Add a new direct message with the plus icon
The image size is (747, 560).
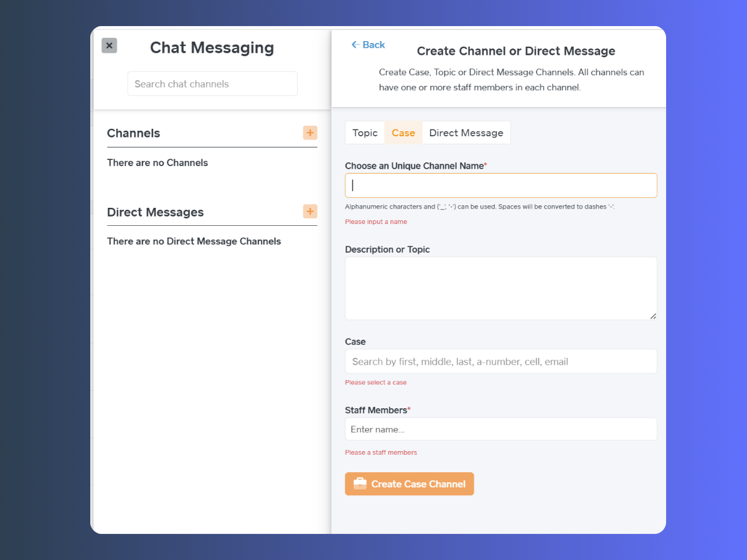[310, 212]
